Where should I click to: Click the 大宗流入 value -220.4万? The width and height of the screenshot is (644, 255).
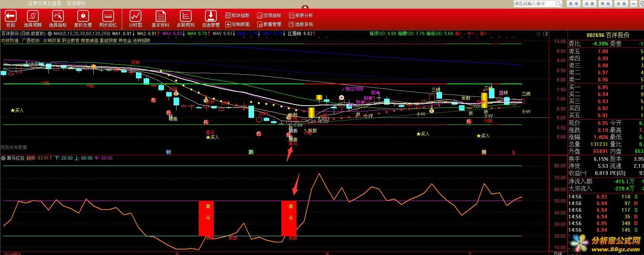624,188
